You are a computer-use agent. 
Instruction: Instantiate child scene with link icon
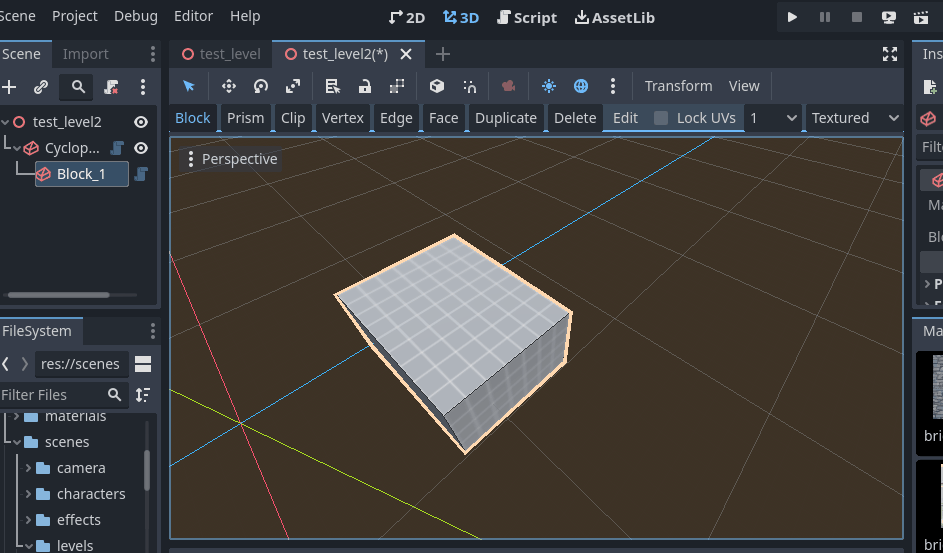point(41,87)
